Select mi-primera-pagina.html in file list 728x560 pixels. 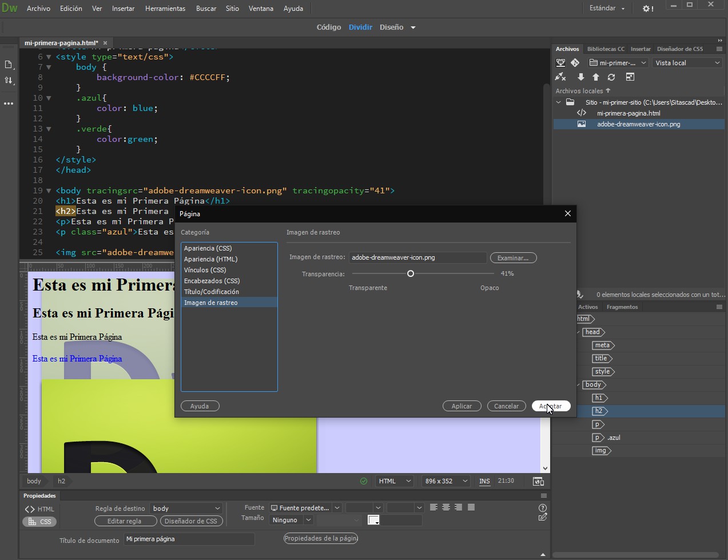(x=628, y=113)
